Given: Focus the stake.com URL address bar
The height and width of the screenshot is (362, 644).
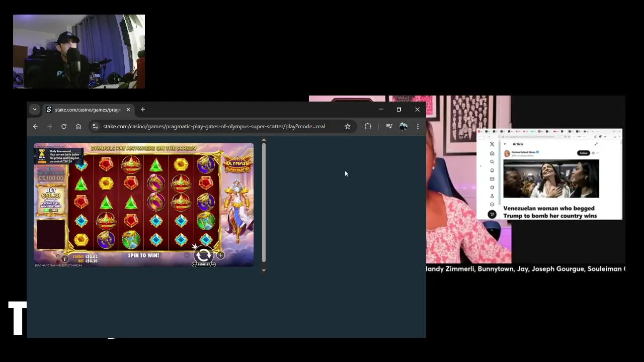Looking at the screenshot, I should pos(214,126).
